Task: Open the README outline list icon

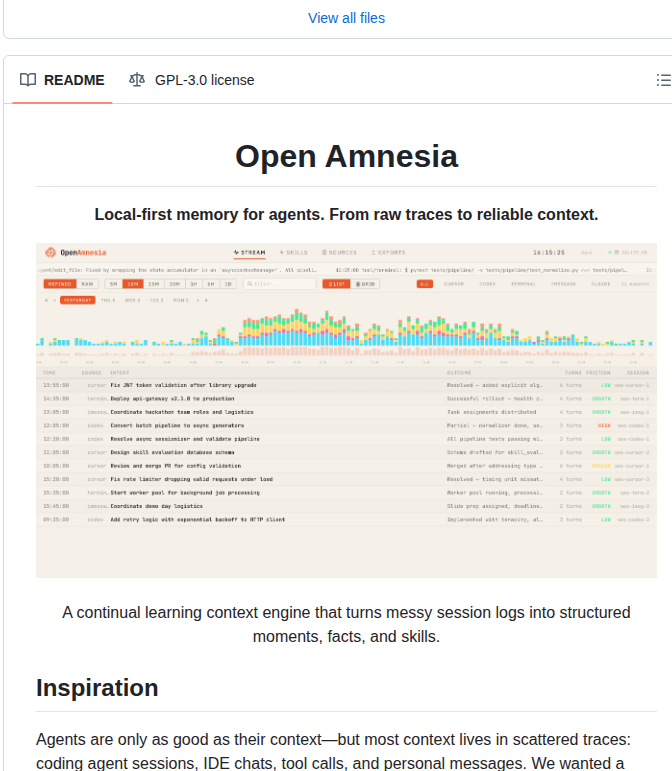Action: coord(663,80)
